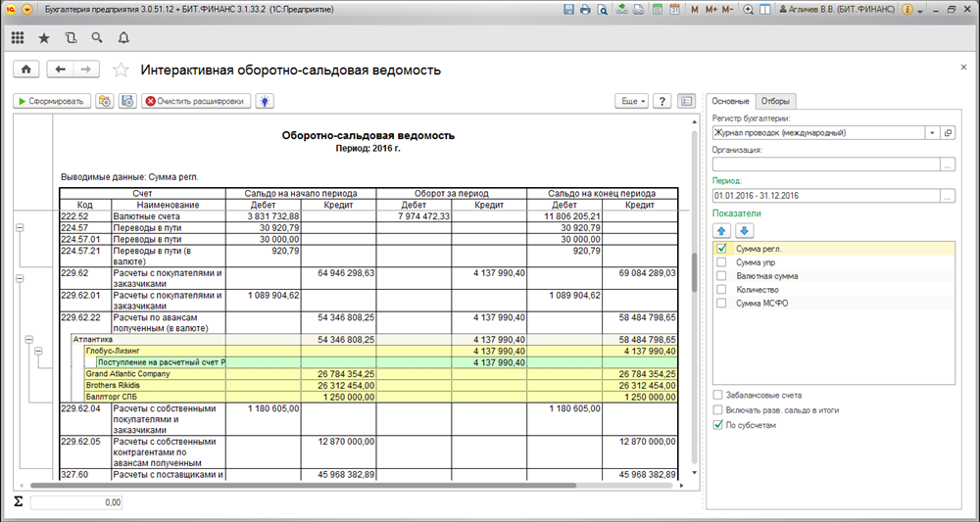This screenshot has width=980, height=522.
Task: Click the Сформировать button
Action: [x=52, y=101]
